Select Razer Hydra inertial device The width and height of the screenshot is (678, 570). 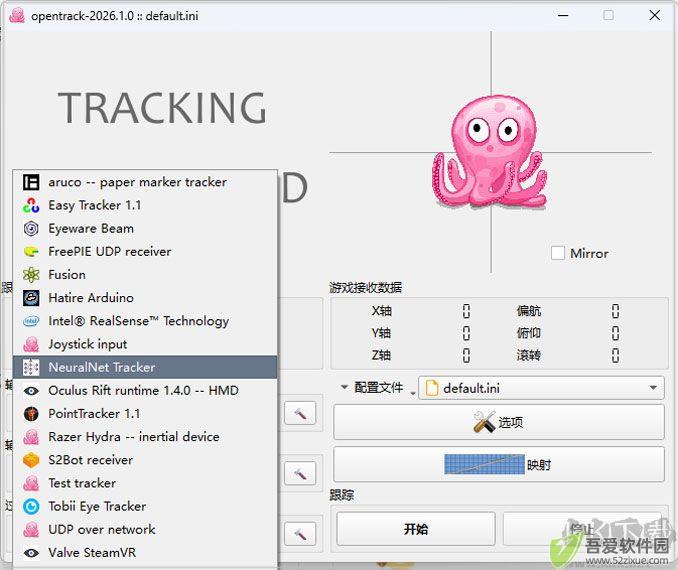tap(145, 437)
